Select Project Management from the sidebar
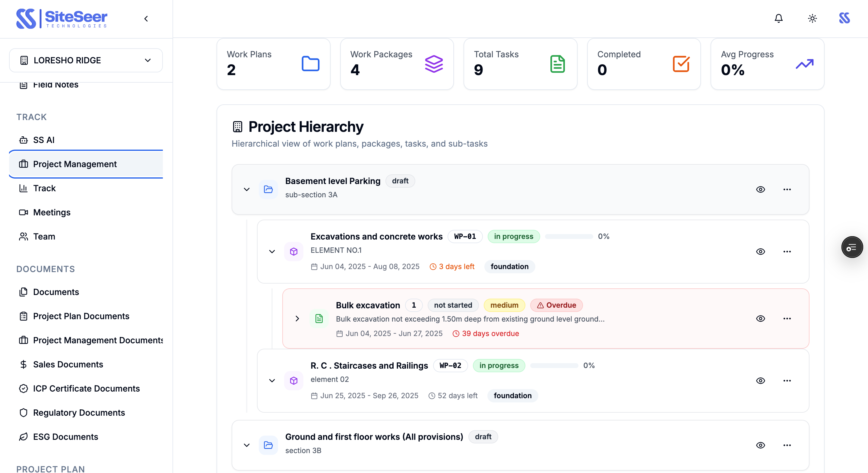This screenshot has width=868, height=473. (x=74, y=164)
